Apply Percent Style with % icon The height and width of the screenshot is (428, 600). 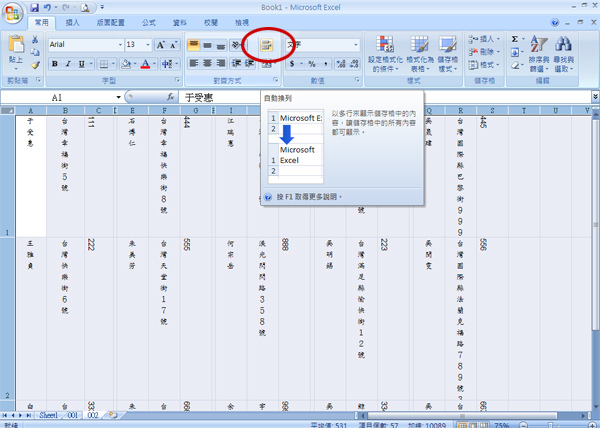[x=312, y=64]
